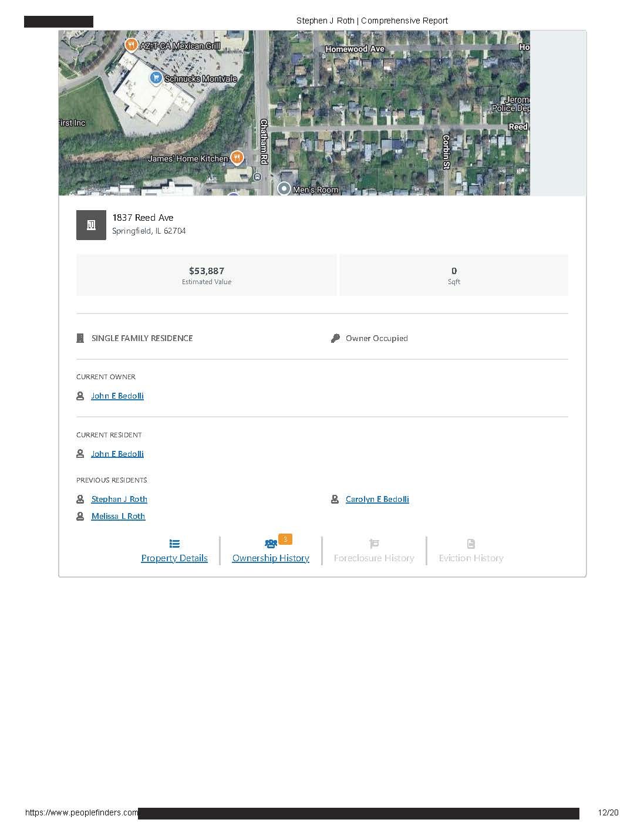Open previous resident Stephan J Roth link
Screen dimensions: 644x833
click(x=119, y=499)
